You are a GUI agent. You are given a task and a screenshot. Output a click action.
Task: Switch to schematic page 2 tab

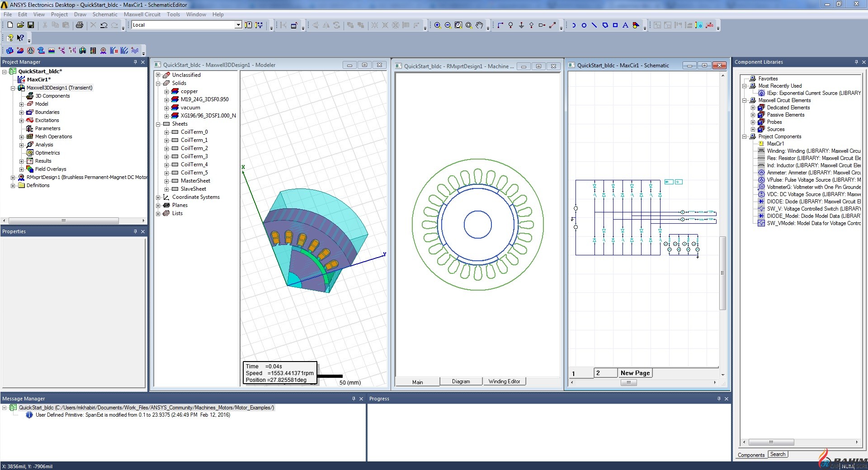pos(605,373)
